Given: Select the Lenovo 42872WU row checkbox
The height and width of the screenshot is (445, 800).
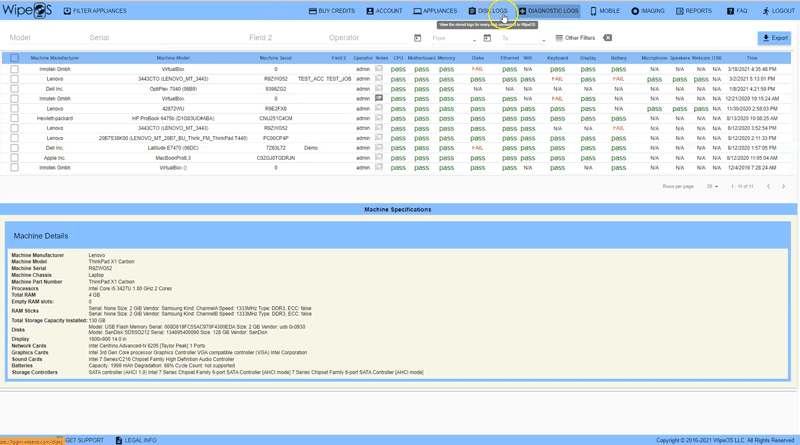Looking at the screenshot, I should pos(14,109).
